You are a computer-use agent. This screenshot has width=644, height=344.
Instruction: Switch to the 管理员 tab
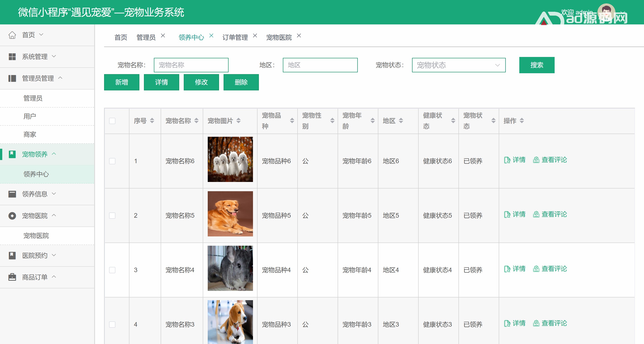(146, 38)
